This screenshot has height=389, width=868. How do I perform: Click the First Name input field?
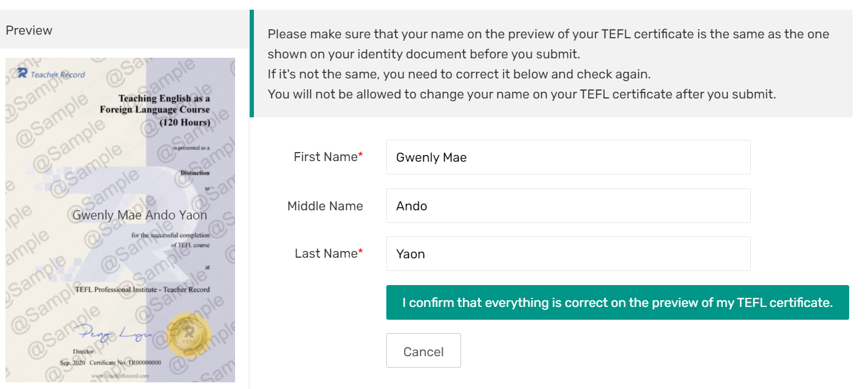pos(568,157)
